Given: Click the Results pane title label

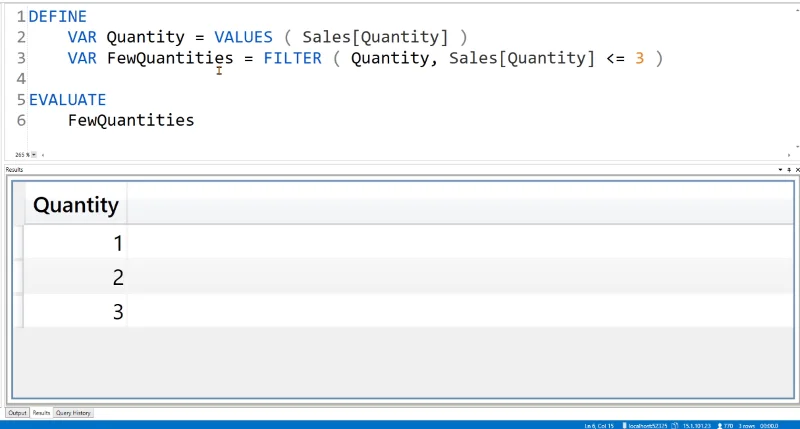Looking at the screenshot, I should [14, 169].
